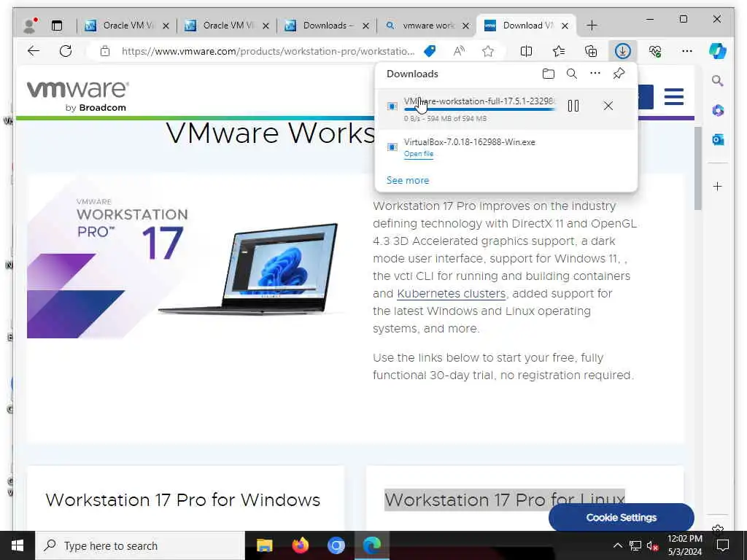Screen dimensions: 747x560
Task: Add a sidebar app with plus icon
Action: [718, 186]
